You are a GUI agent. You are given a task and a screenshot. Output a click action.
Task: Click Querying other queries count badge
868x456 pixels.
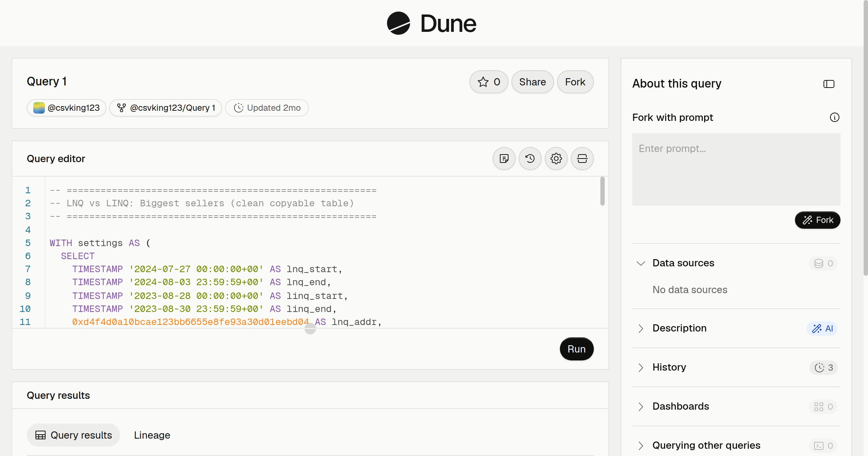pos(823,446)
